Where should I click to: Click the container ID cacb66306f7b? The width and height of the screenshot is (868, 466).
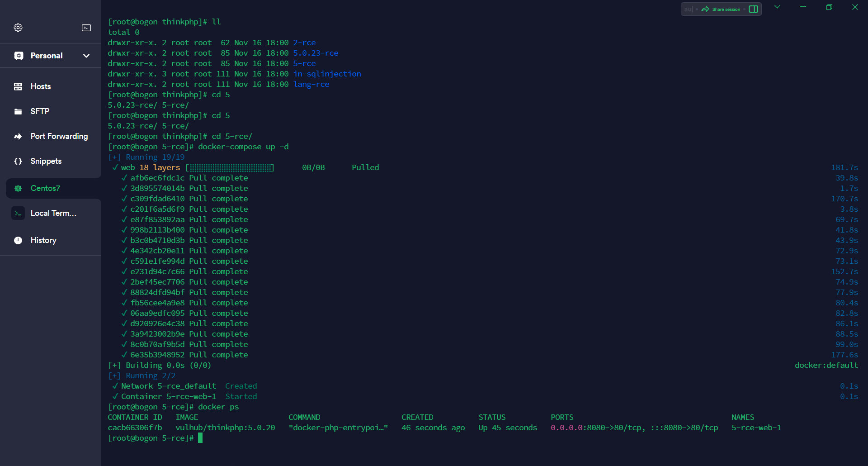click(x=135, y=428)
